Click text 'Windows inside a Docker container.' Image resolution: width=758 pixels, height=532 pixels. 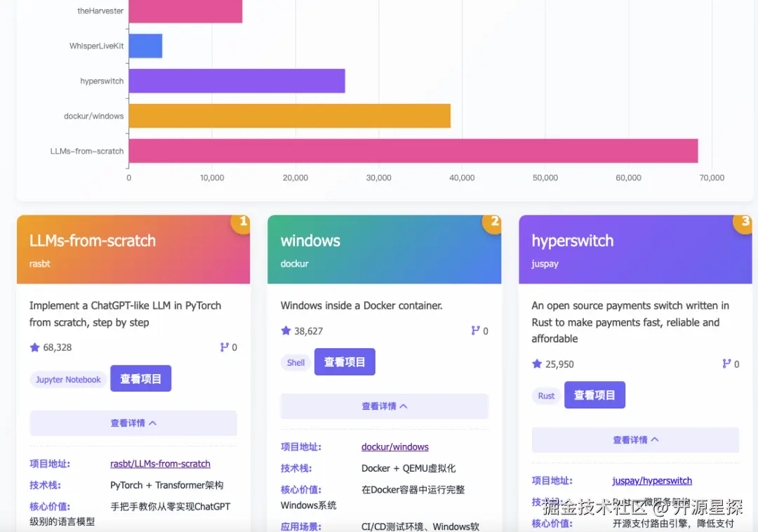click(361, 306)
